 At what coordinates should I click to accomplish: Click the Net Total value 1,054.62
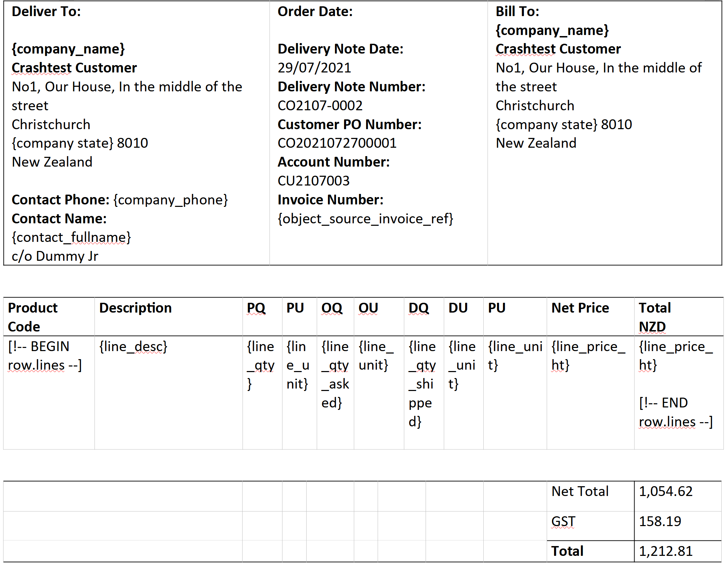pyautogui.click(x=665, y=491)
